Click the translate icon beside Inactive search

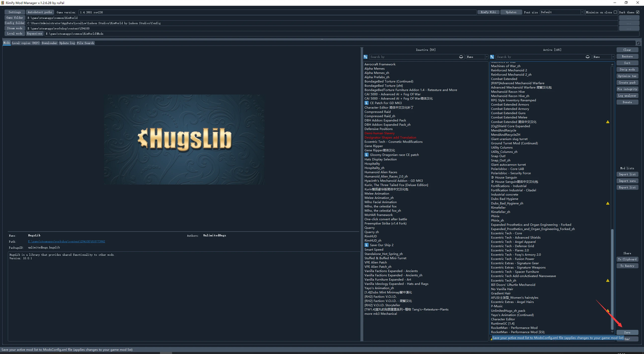coord(366,57)
